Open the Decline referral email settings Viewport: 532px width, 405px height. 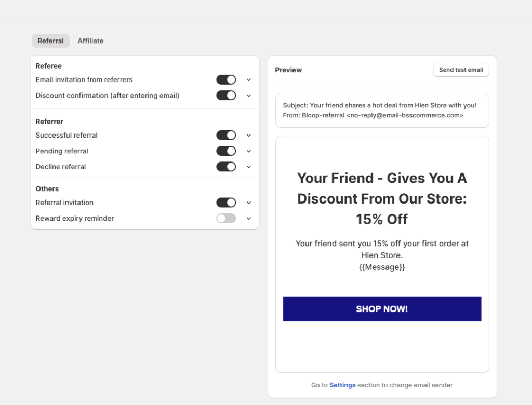[248, 166]
